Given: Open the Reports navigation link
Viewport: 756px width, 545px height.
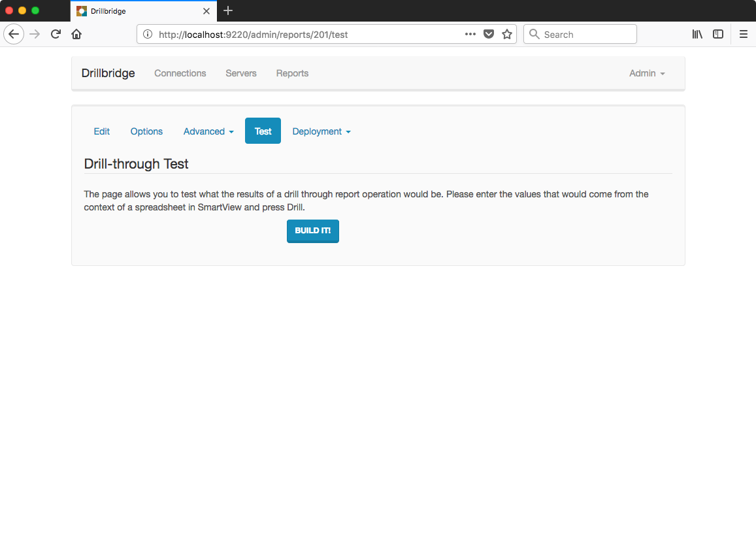Looking at the screenshot, I should click(292, 73).
